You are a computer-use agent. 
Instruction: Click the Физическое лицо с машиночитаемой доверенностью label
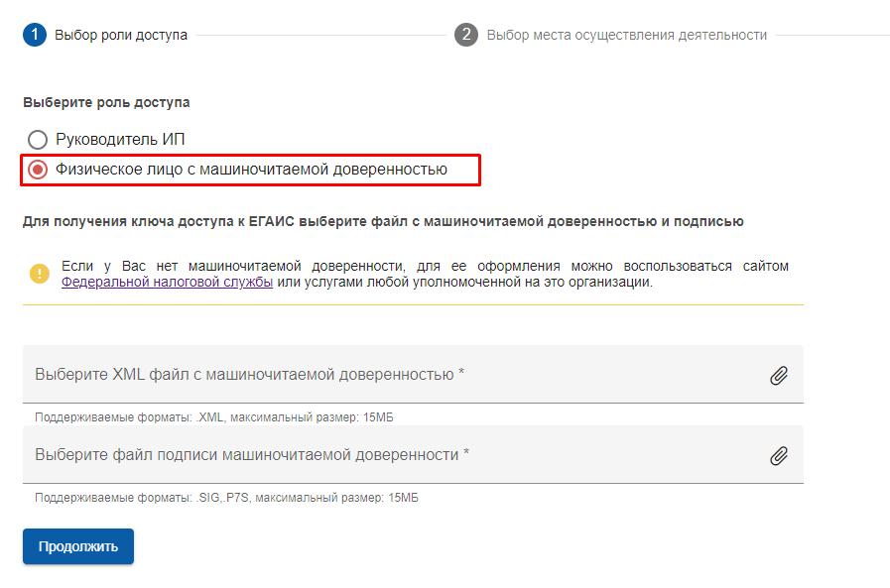pos(251,170)
